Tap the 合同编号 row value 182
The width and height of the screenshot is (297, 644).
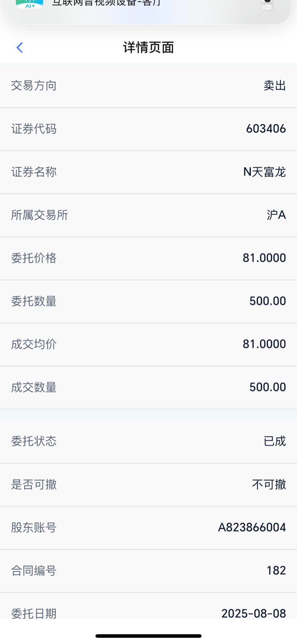tap(277, 570)
